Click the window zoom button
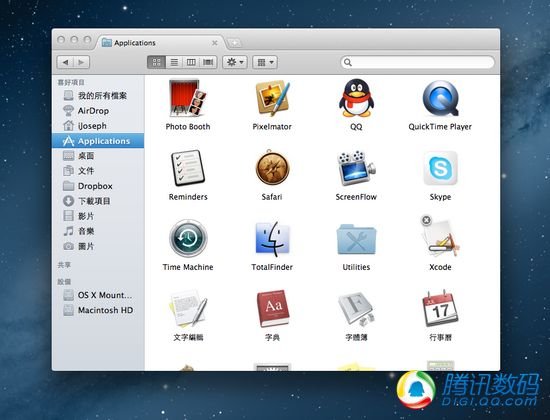 [x=87, y=40]
